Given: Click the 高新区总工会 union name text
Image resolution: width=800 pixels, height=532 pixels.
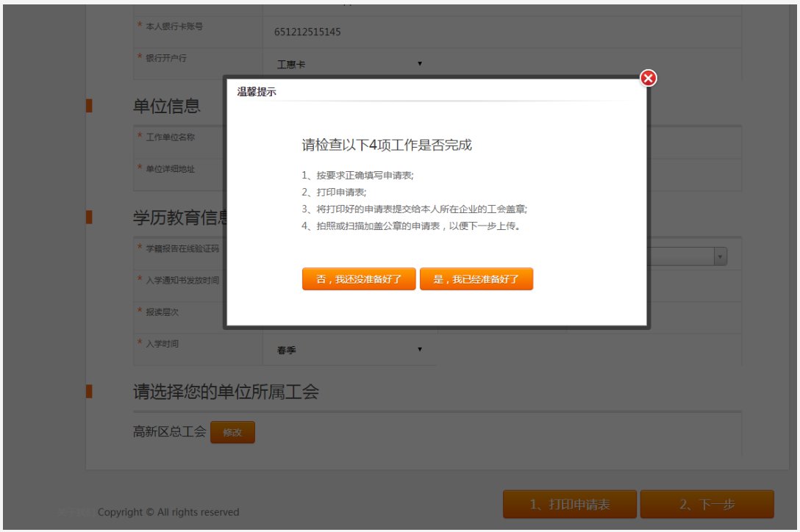Looking at the screenshot, I should click(x=170, y=432).
